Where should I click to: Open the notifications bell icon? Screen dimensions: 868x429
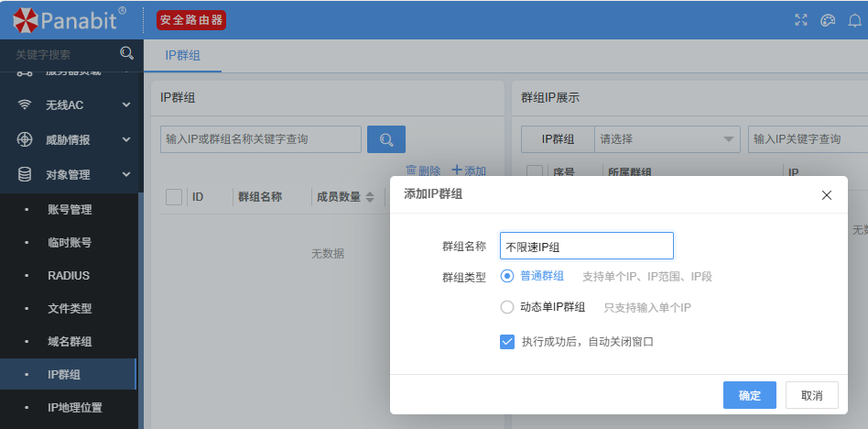coord(854,20)
